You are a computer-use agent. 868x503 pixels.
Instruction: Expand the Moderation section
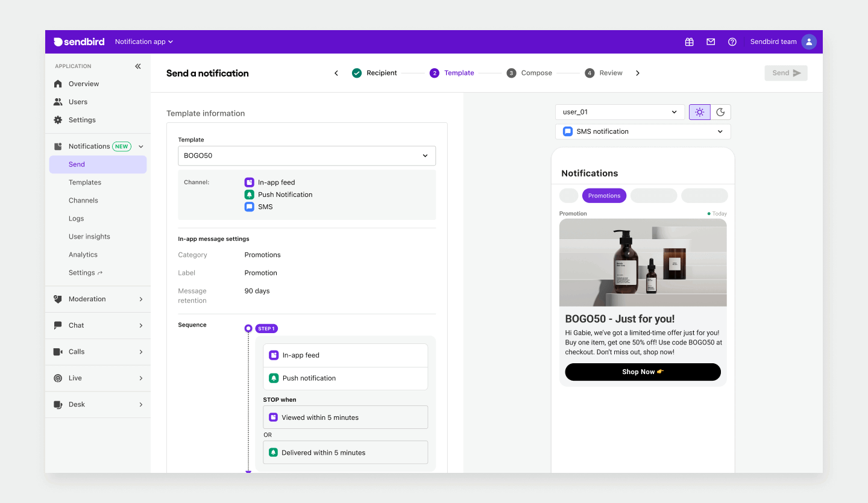click(x=141, y=299)
